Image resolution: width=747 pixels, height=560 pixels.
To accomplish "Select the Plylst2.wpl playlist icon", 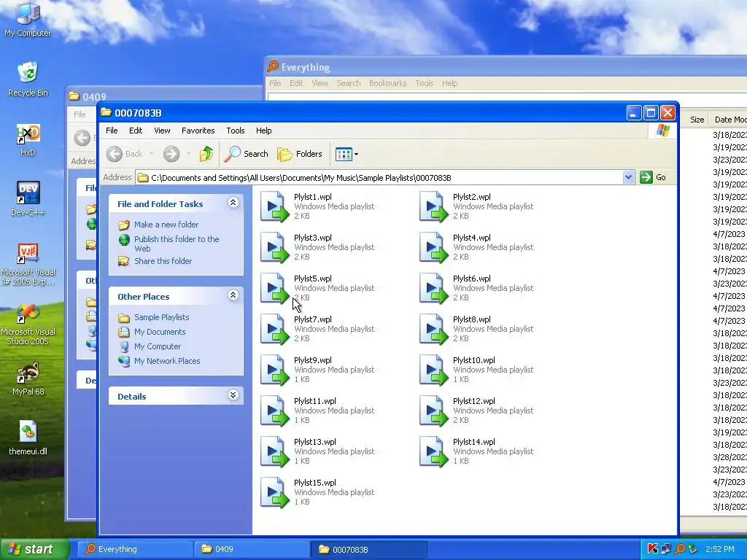I will (x=433, y=206).
